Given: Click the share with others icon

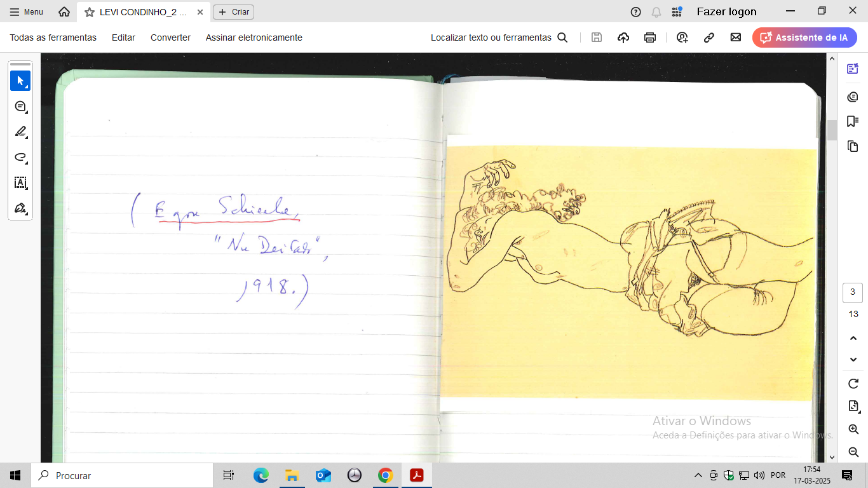Looking at the screenshot, I should pyautogui.click(x=682, y=37).
